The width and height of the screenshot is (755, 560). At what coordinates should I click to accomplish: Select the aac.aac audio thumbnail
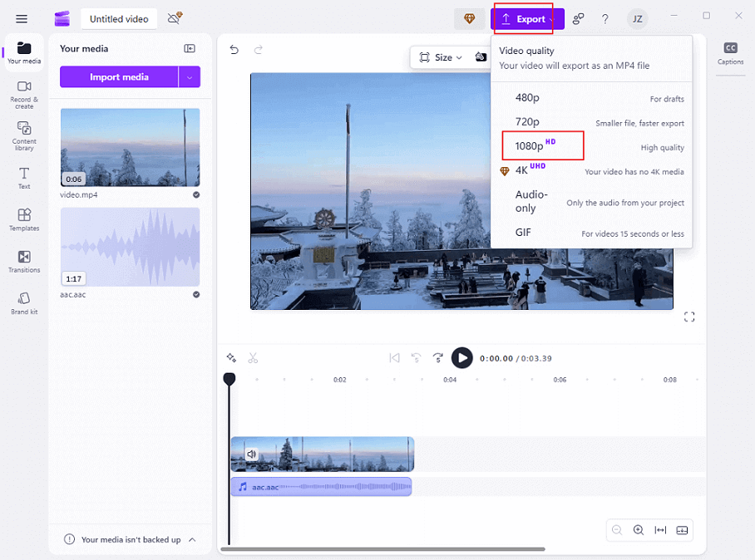pyautogui.click(x=130, y=247)
